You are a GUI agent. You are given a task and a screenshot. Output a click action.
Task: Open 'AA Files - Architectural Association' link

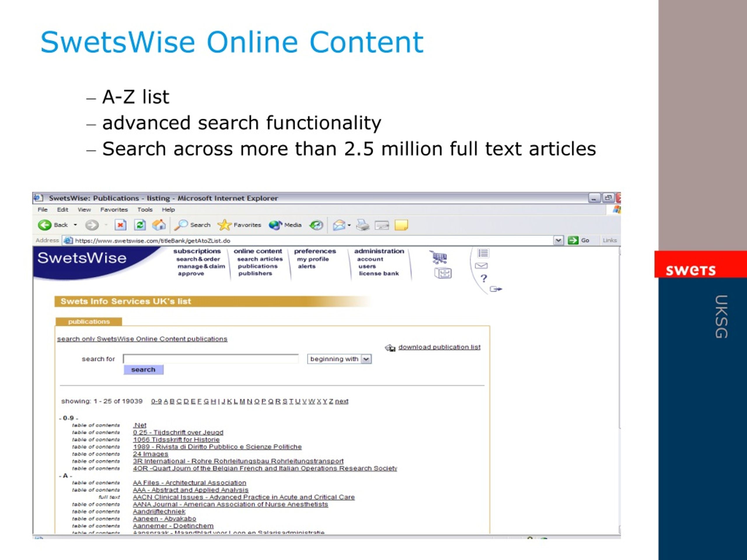pyautogui.click(x=189, y=483)
